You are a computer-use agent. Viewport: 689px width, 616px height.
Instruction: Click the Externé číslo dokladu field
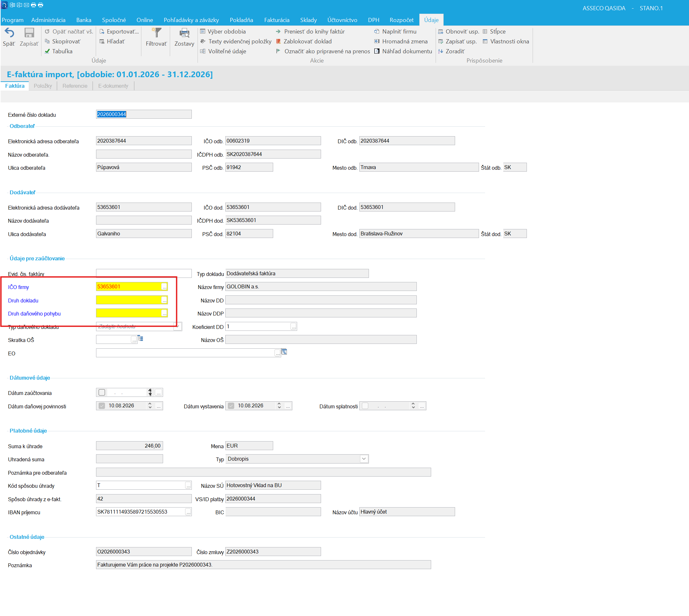[x=144, y=115]
